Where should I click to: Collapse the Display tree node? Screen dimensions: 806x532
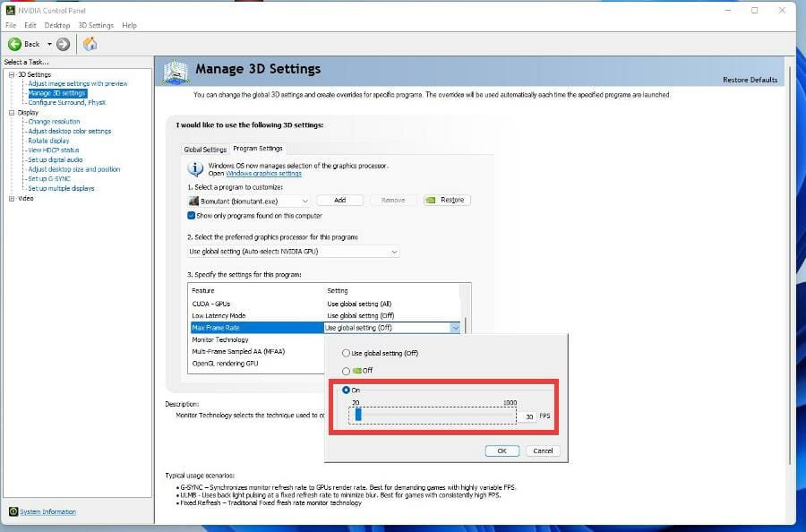(12, 113)
